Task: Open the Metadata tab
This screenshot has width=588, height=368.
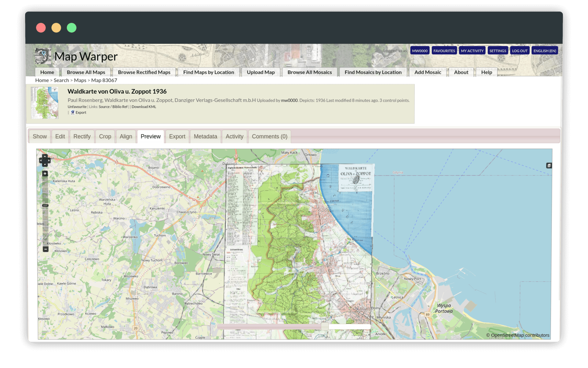Action: 205,136
